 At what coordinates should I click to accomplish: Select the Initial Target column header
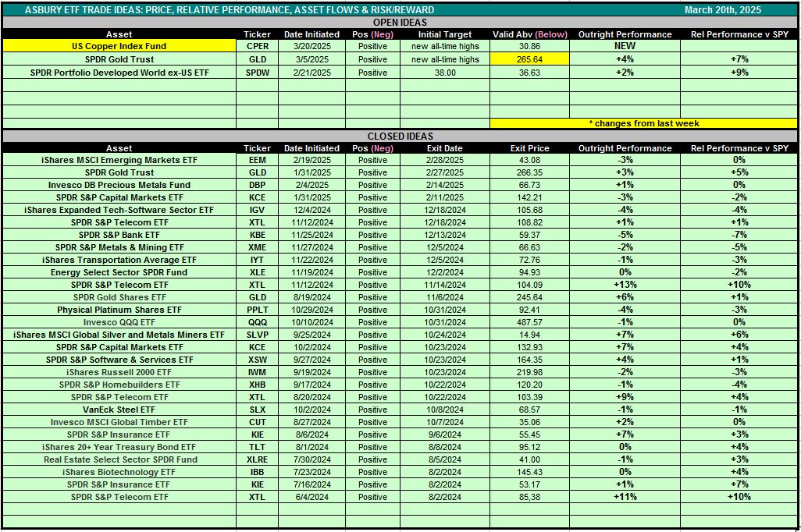(445, 34)
